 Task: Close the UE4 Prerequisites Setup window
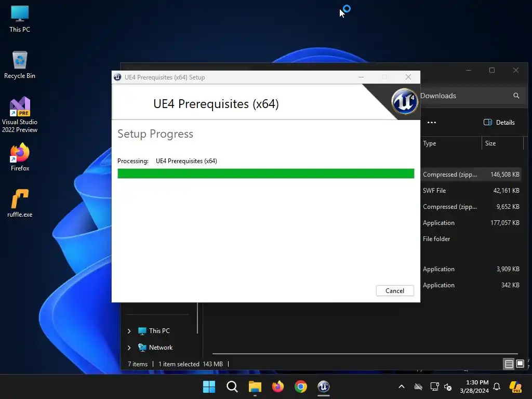point(408,77)
